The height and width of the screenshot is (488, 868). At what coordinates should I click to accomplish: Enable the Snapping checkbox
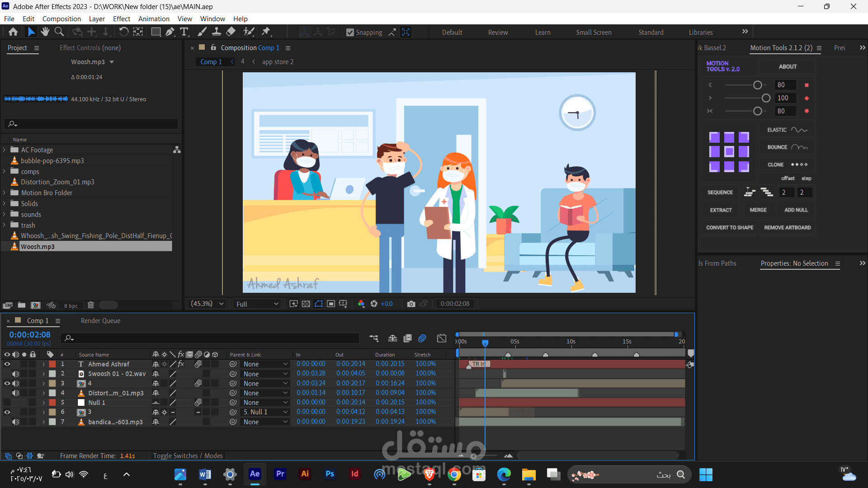350,33
